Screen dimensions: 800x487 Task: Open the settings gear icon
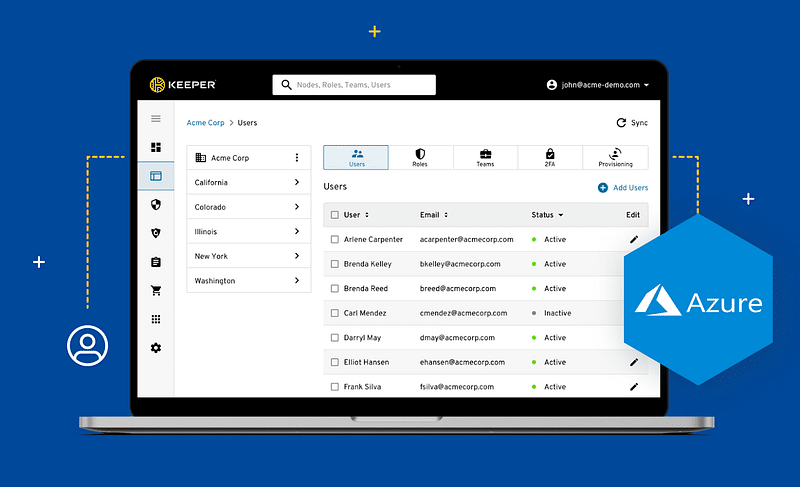pos(156,348)
